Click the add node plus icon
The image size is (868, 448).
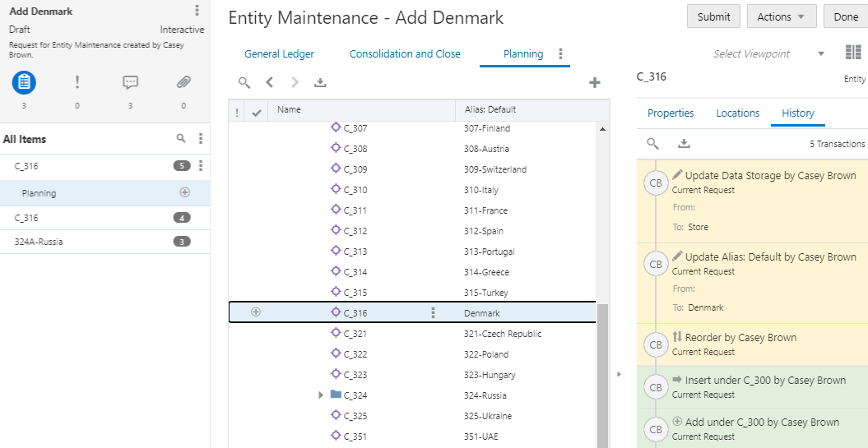tap(595, 82)
